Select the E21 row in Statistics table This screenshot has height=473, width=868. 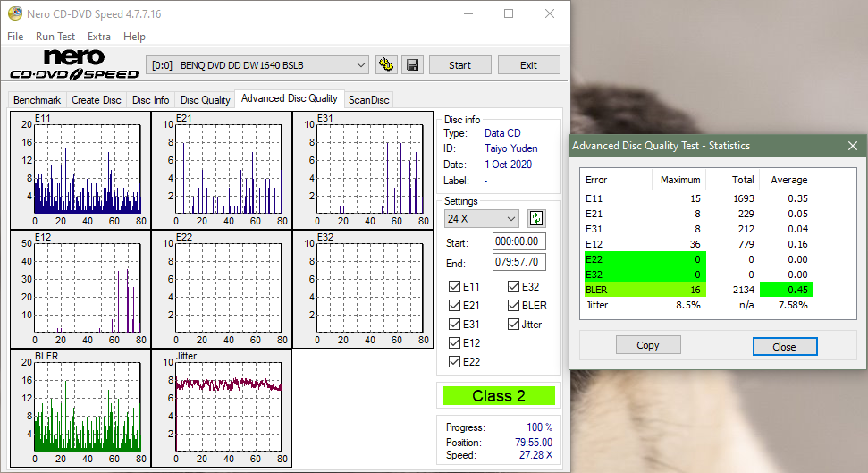(697, 214)
